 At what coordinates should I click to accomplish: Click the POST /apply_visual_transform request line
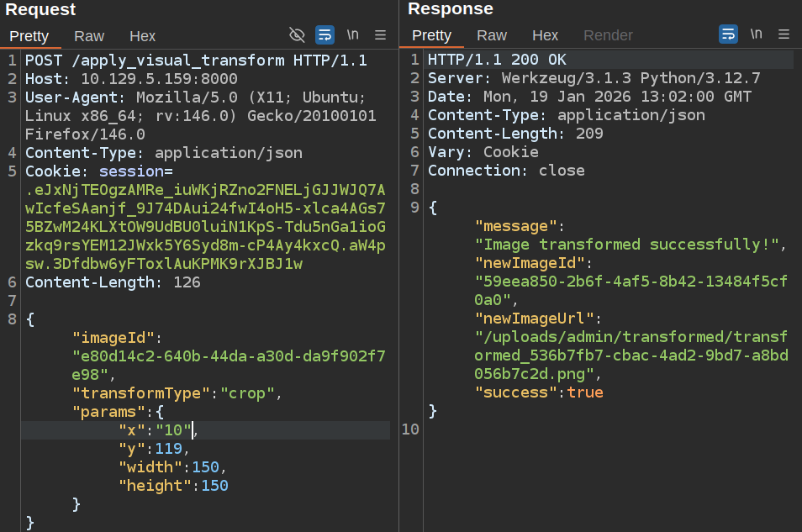click(x=196, y=61)
